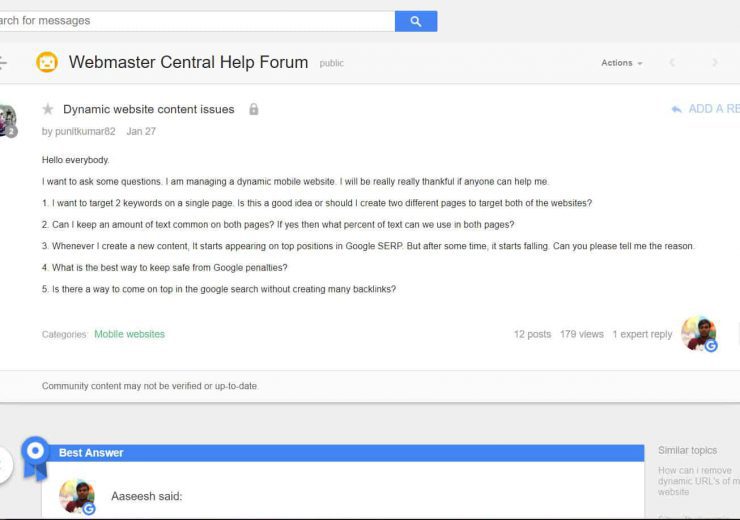Click the public label next to forum title
Screen dimensions: 740x520
tap(331, 63)
